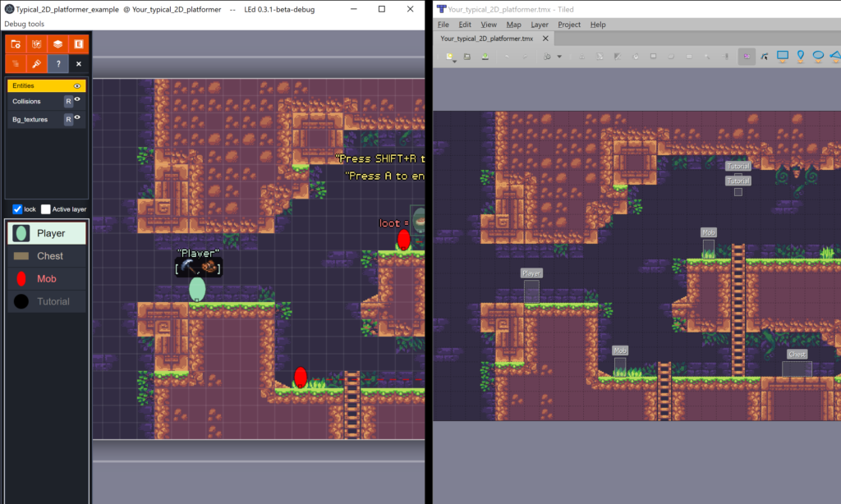
Task: Click the lower red Mob oval on LEd canvas
Action: tap(301, 378)
